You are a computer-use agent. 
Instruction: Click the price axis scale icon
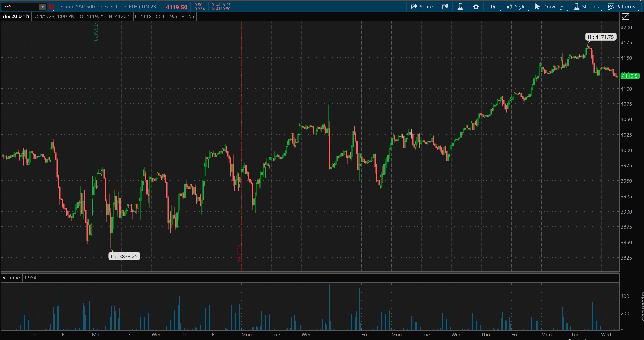(x=625, y=17)
